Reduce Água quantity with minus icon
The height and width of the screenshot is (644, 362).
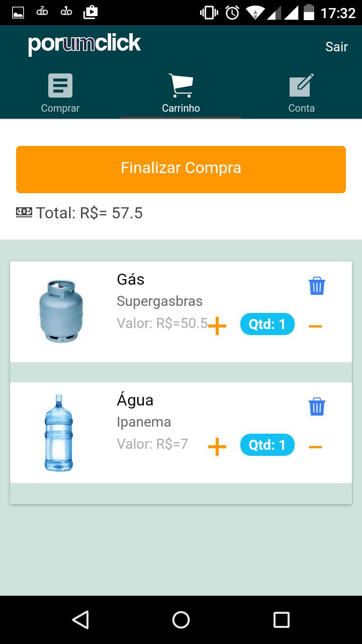[x=315, y=447]
